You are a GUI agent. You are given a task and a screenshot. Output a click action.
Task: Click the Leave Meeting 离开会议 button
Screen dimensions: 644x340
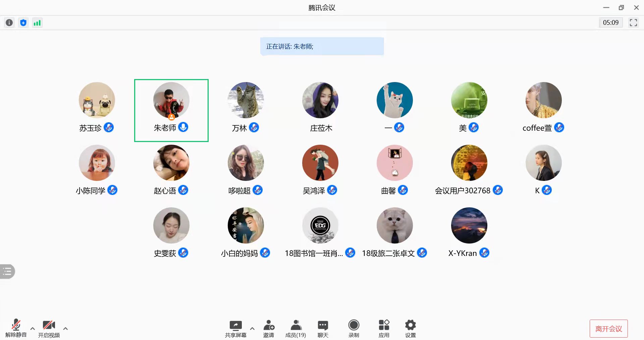608,329
